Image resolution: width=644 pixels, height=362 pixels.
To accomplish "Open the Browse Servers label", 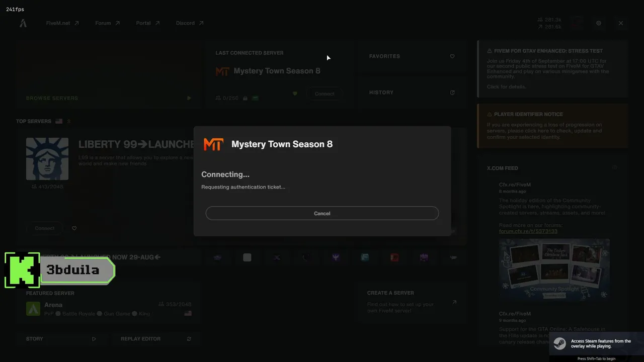I will pos(52,98).
